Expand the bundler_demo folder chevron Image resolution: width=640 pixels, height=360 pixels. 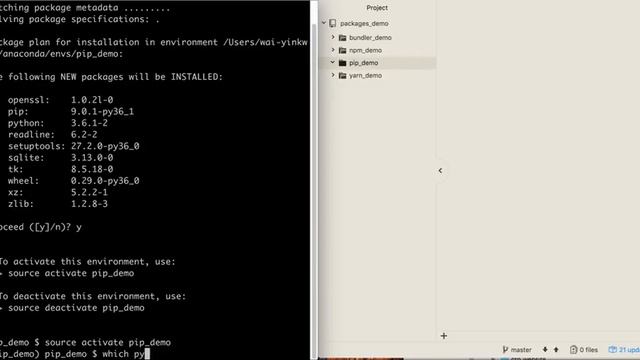[333, 37]
